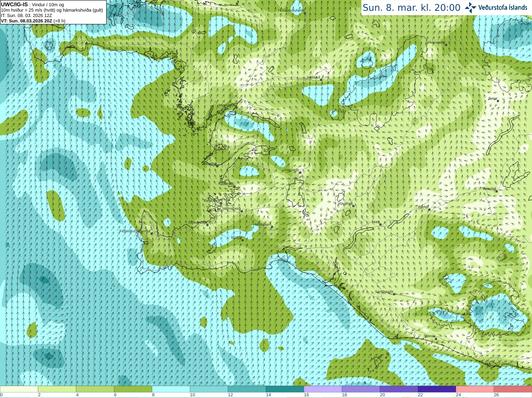Select the 0–2 m/s legend color
Image resolution: width=532 pixels, height=398 pixels.
(x=19, y=389)
